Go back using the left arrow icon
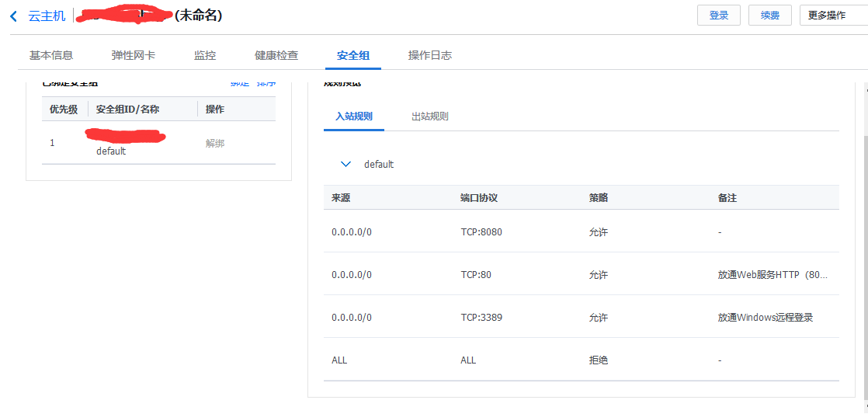 14,16
